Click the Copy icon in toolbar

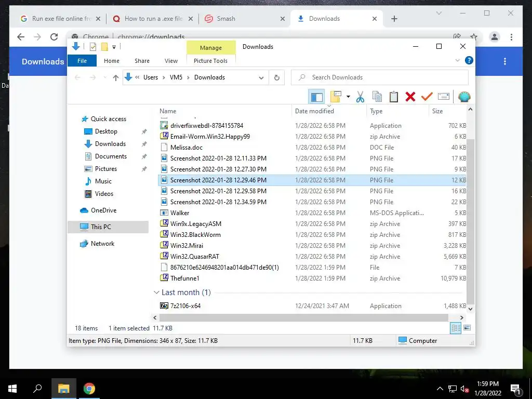[377, 97]
